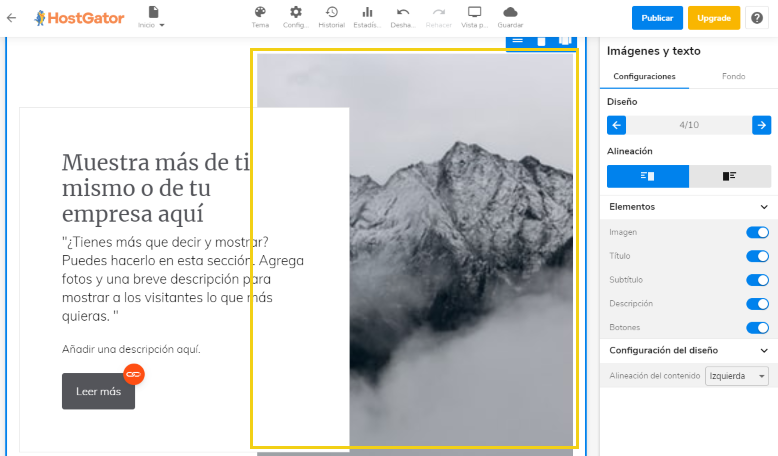Open the help question mark icon
The width and height of the screenshot is (778, 456).
point(757,18)
